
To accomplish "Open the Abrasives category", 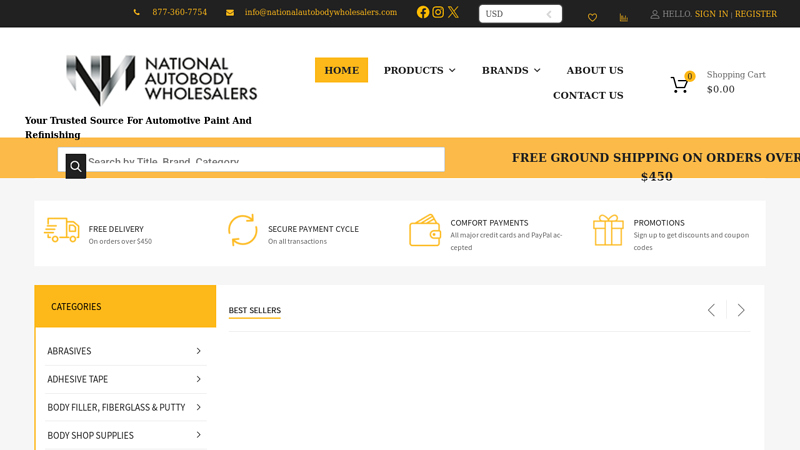I will point(69,351).
